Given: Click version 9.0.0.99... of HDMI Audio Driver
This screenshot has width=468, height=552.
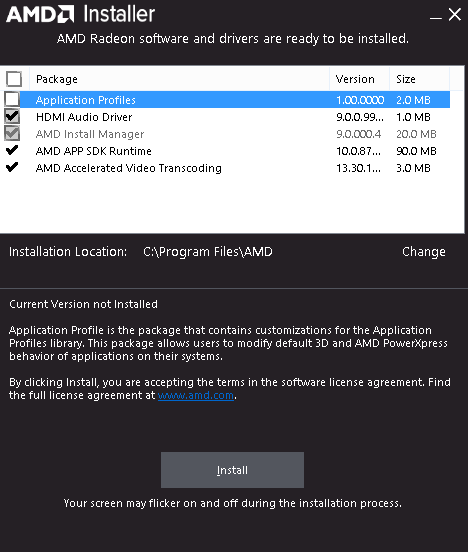Looking at the screenshot, I should [x=360, y=117].
